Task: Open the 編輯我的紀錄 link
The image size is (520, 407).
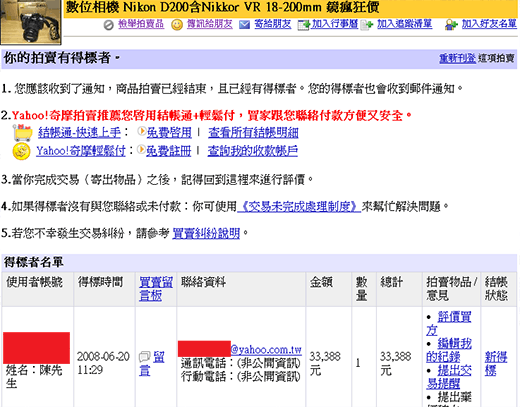Action: [449, 350]
